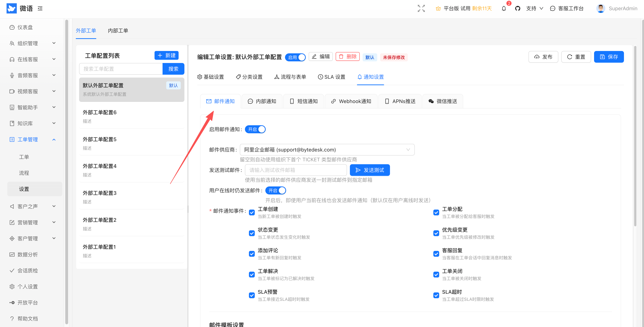Open the 邮件供应商 dropdown
The width and height of the screenshot is (644, 327).
(x=327, y=149)
